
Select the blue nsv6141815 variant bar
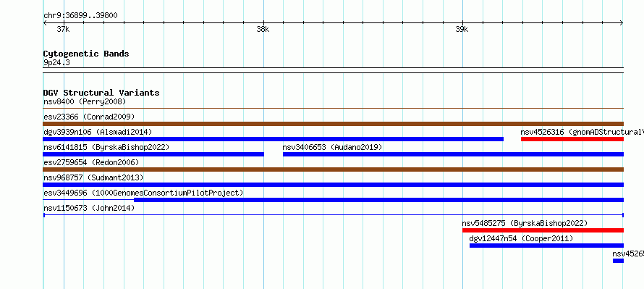coord(153,154)
